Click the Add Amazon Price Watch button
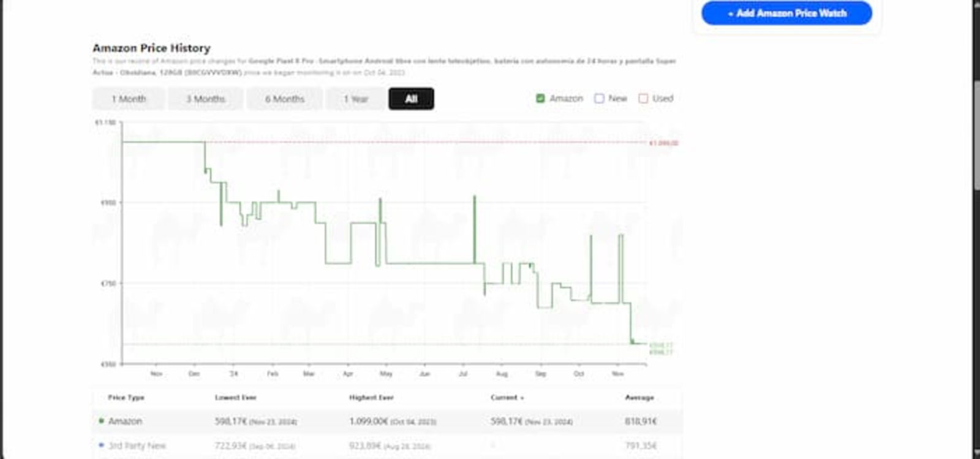This screenshot has height=459, width=980. pos(786,13)
